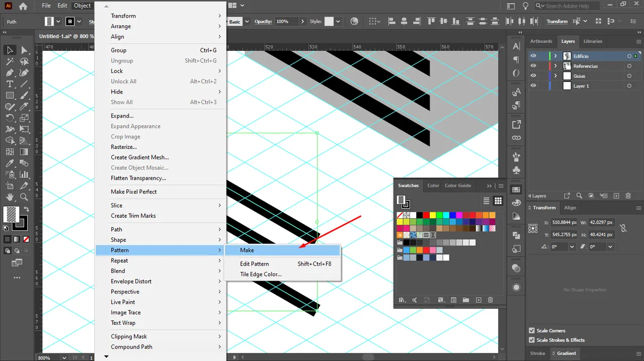This screenshot has height=361, width=644.
Task: Click the Swap Fill and Stroke arrow
Action: pos(26,209)
